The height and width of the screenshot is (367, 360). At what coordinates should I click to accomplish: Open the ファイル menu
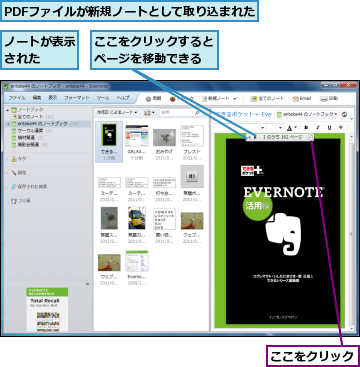(x=17, y=98)
